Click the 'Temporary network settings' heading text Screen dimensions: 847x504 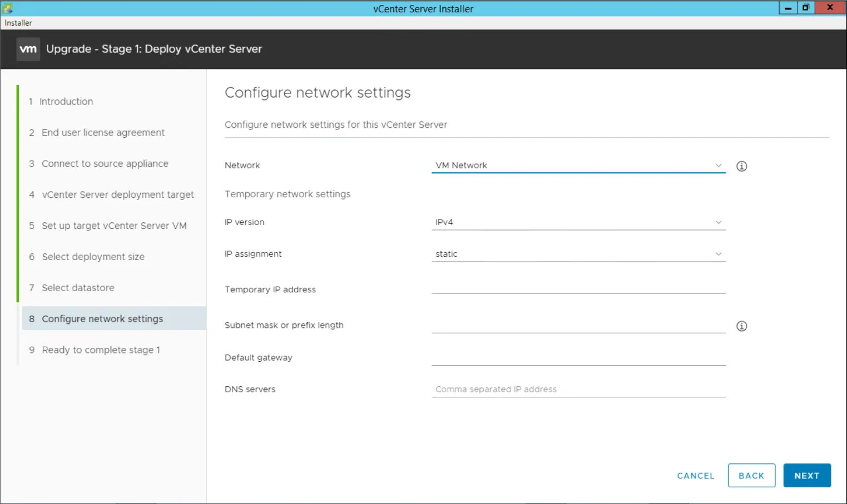[x=288, y=194]
